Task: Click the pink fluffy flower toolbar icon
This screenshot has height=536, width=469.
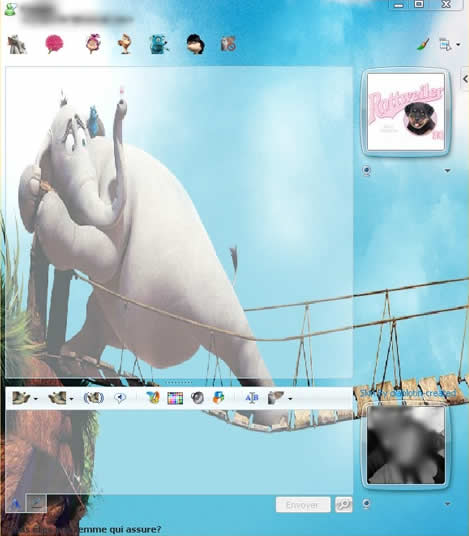Action: coord(54,44)
